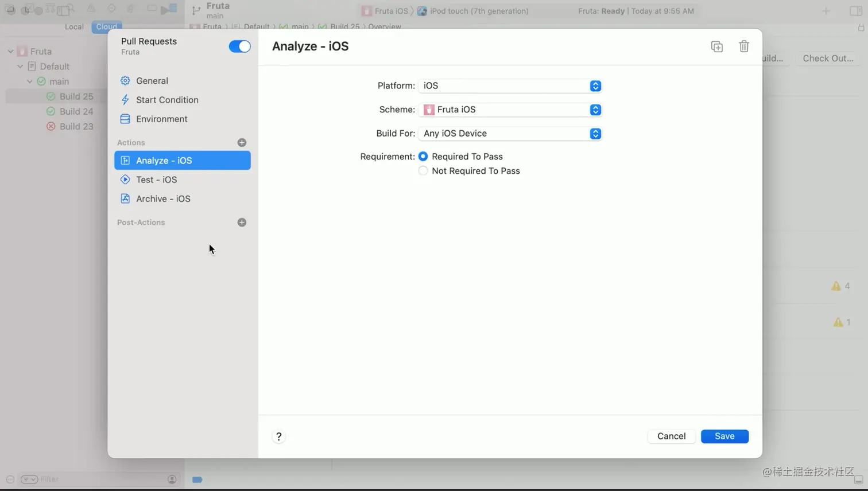Switch to the Cloud tab
868x491 pixels.
point(107,27)
